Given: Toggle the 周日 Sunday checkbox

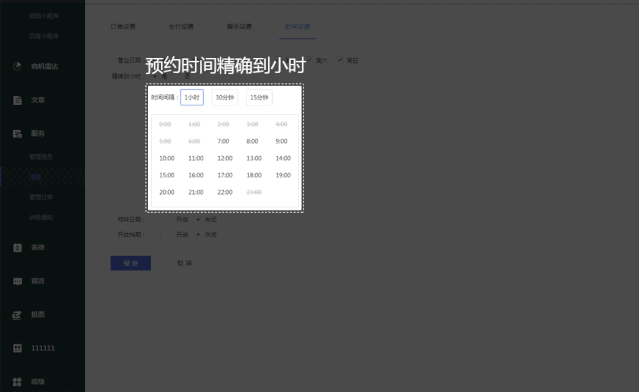Looking at the screenshot, I should [x=340, y=60].
